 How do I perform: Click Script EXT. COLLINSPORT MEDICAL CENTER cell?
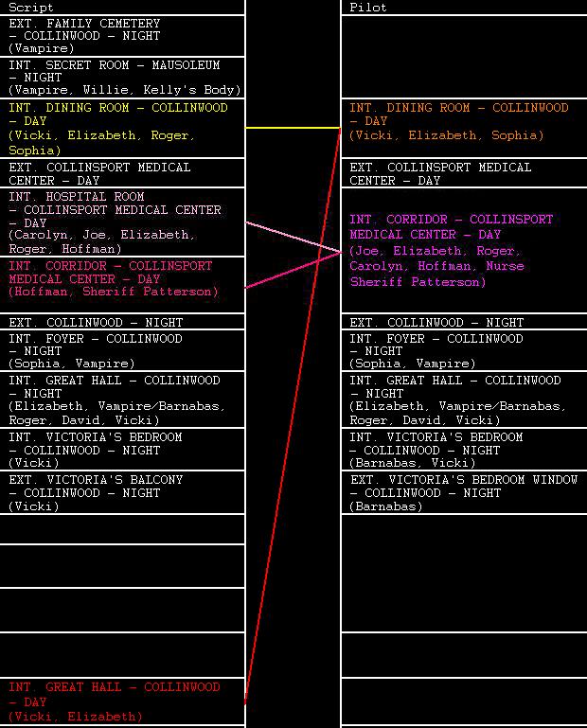[122, 173]
